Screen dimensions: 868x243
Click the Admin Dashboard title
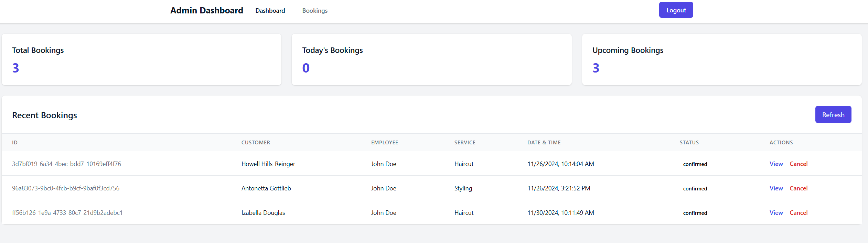coord(206,11)
